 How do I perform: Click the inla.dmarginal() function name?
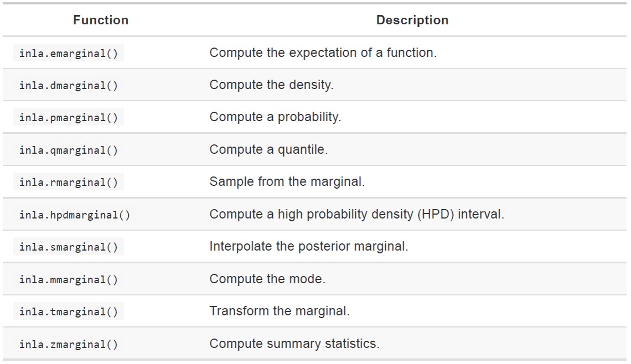(x=69, y=86)
